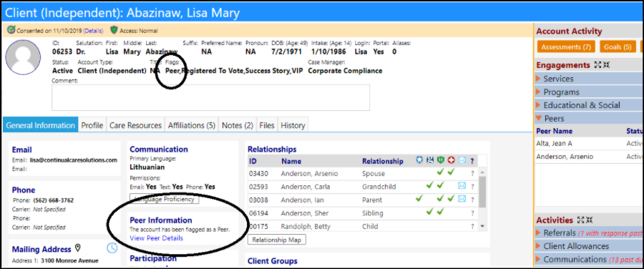The height and width of the screenshot is (269, 644).
Task: Open the History tab
Action: tap(293, 125)
